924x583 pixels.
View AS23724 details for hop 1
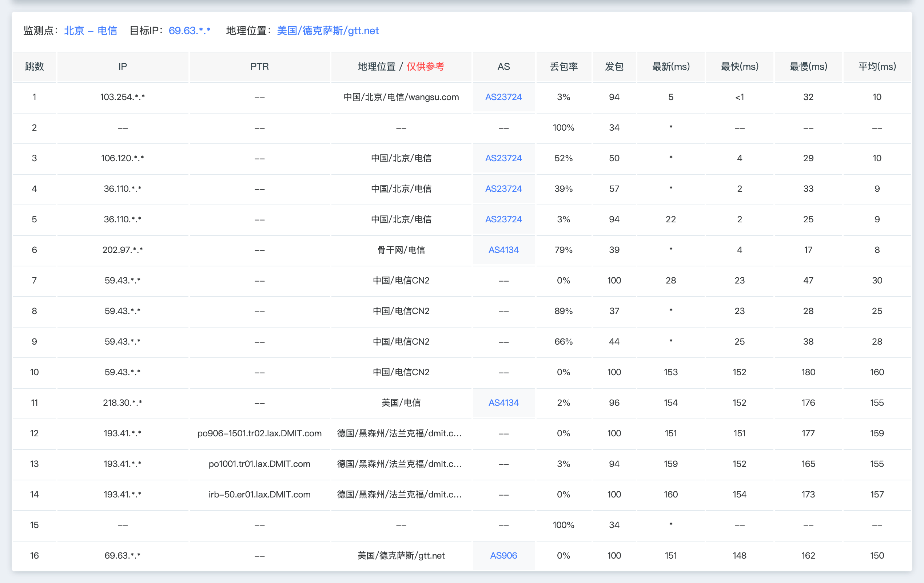point(503,97)
